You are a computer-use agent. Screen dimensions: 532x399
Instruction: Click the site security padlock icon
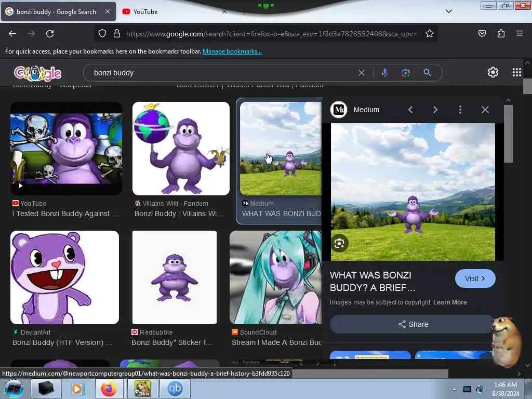(x=117, y=34)
